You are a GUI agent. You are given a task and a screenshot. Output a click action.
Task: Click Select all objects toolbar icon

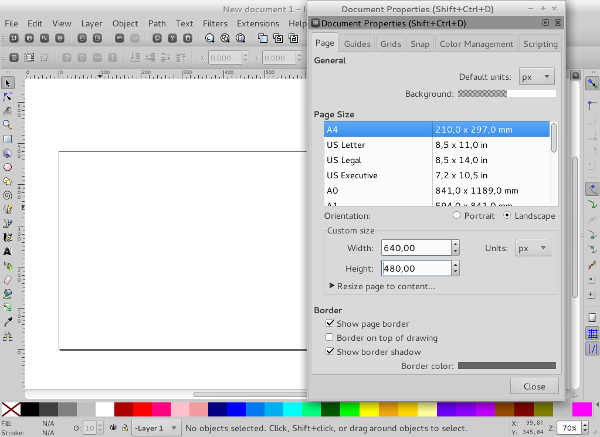click(14, 58)
